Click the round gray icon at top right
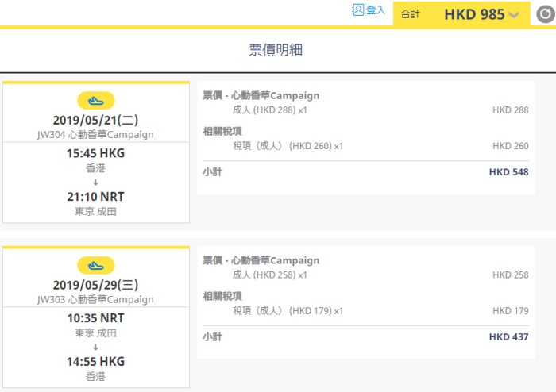This screenshot has width=556, height=392. [546, 14]
